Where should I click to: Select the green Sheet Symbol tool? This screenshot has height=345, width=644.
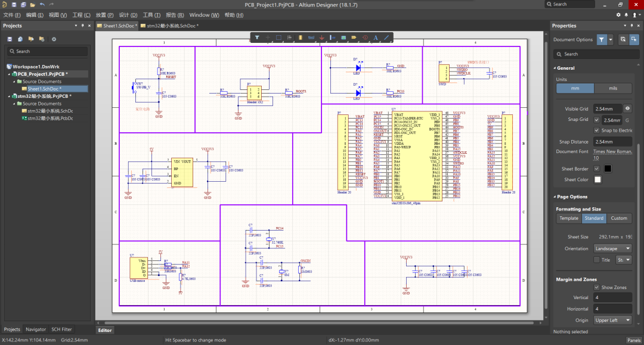[343, 38]
